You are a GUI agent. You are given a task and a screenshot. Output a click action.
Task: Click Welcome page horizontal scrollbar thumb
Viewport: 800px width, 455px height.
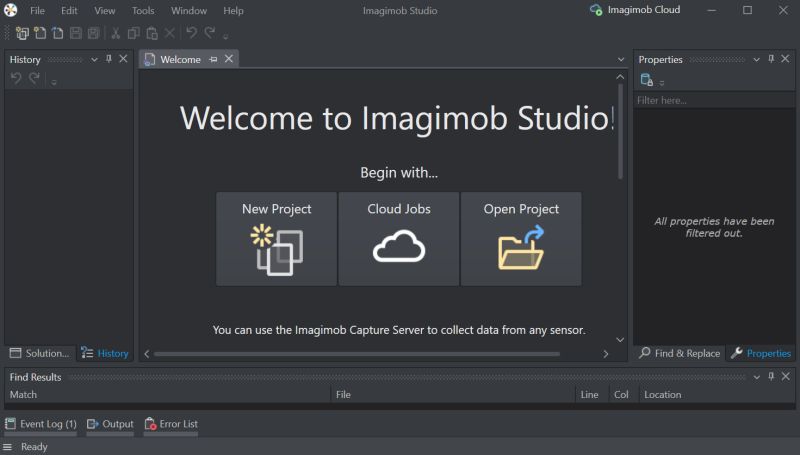pyautogui.click(x=357, y=354)
